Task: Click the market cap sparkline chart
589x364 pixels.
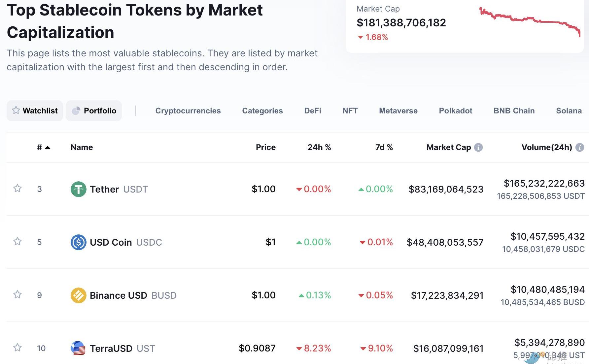Action: [530, 21]
